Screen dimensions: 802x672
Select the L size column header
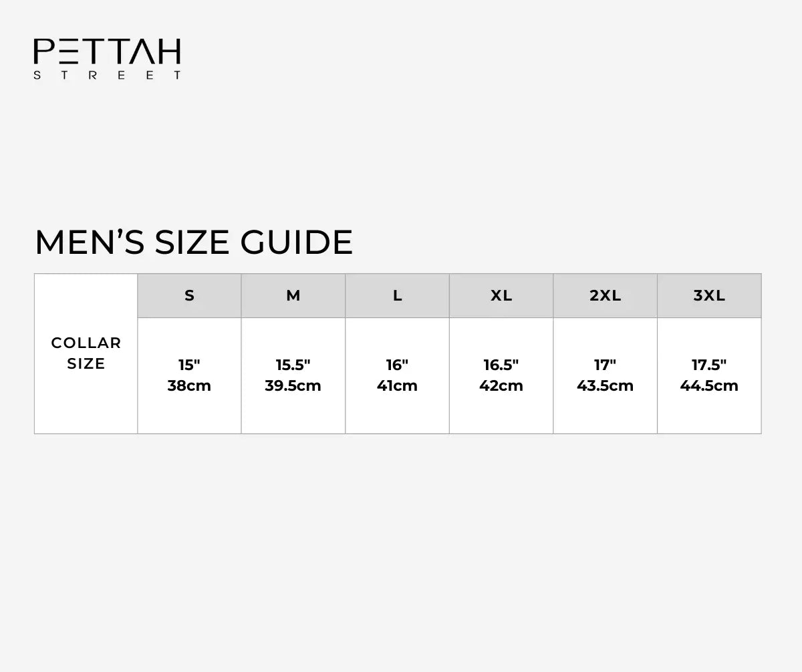(x=398, y=296)
